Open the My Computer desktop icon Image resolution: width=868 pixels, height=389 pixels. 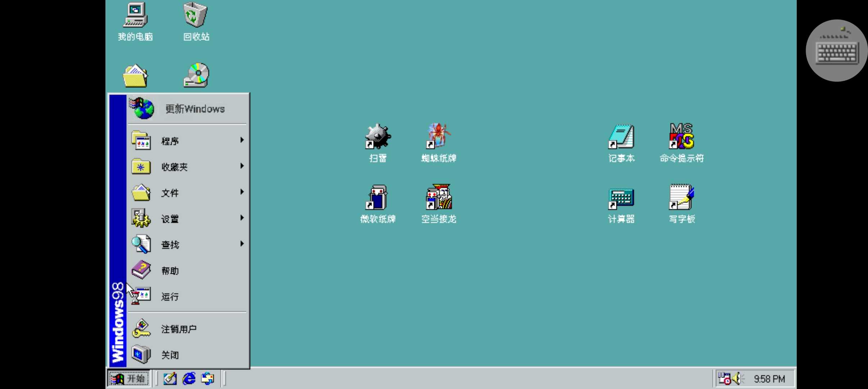point(135,21)
